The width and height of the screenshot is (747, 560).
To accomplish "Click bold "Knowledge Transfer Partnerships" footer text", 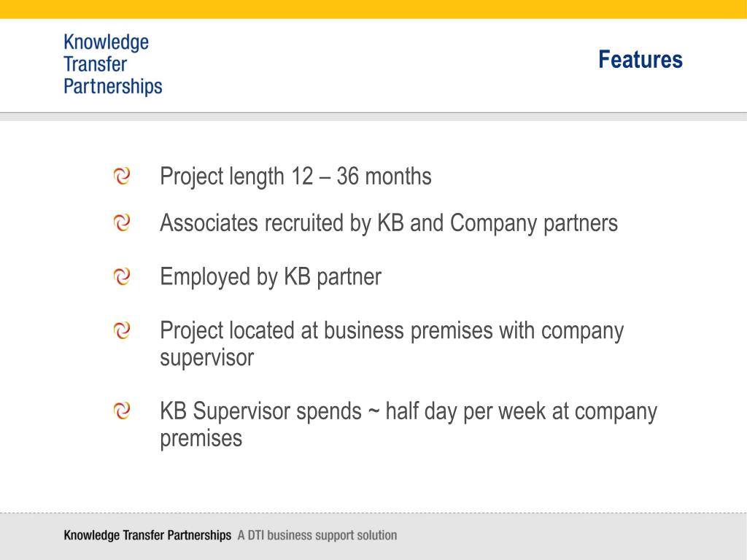I will 147,535.
